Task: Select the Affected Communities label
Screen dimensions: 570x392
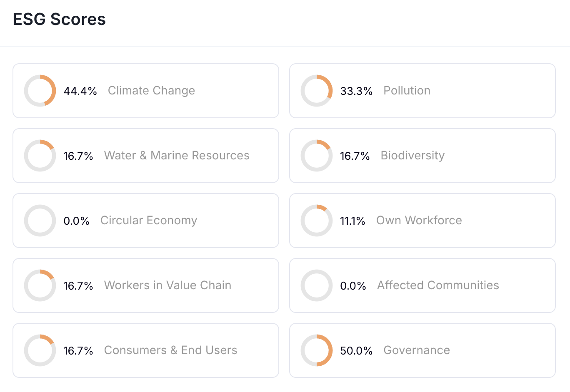Action: (x=438, y=285)
